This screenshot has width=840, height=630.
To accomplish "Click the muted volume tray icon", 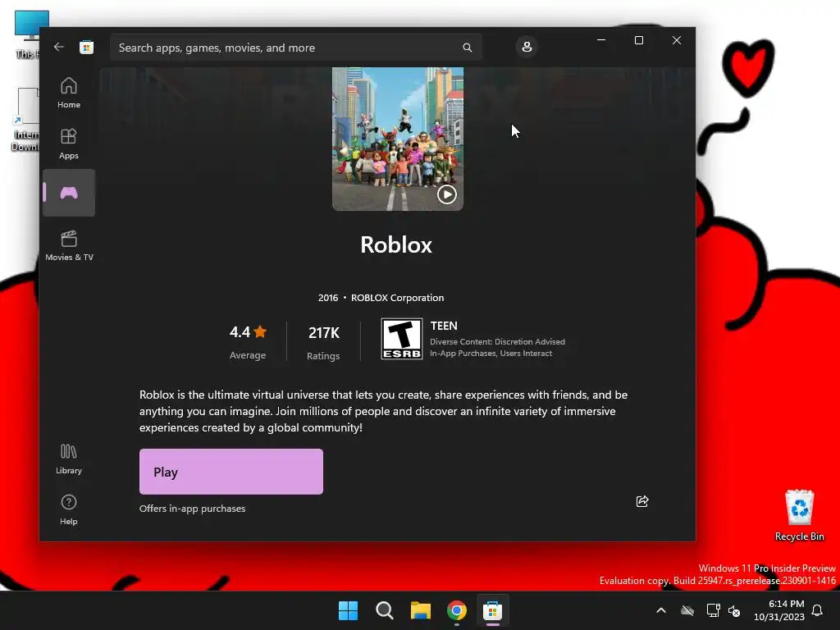I will tap(734, 610).
